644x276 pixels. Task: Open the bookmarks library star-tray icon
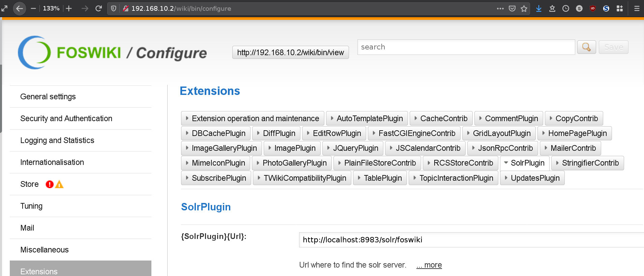coord(552,8)
